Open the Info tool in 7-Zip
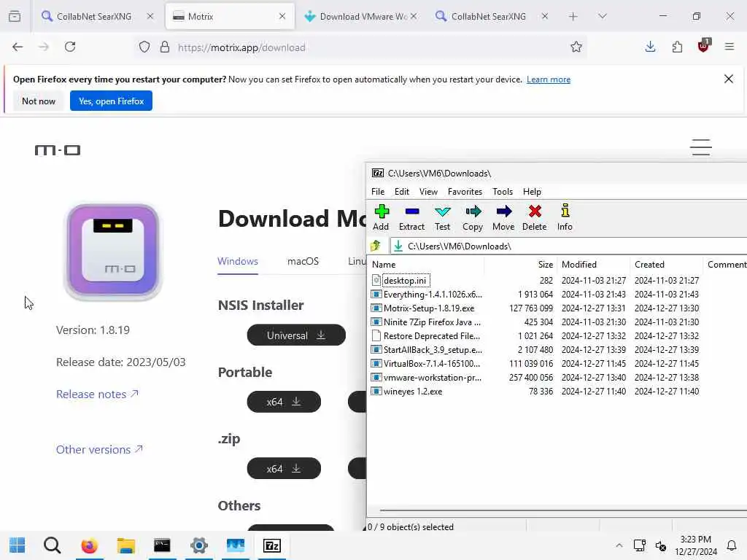Image resolution: width=747 pixels, height=560 pixels. tap(565, 217)
